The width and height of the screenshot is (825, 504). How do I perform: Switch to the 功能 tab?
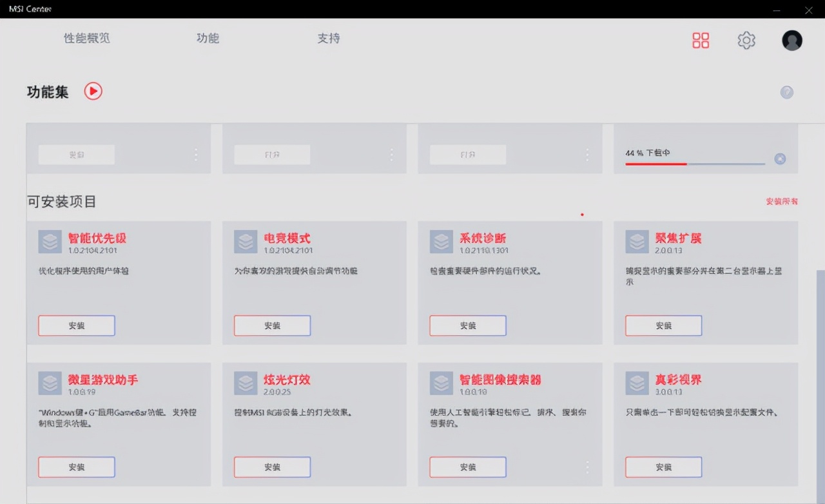tap(208, 39)
